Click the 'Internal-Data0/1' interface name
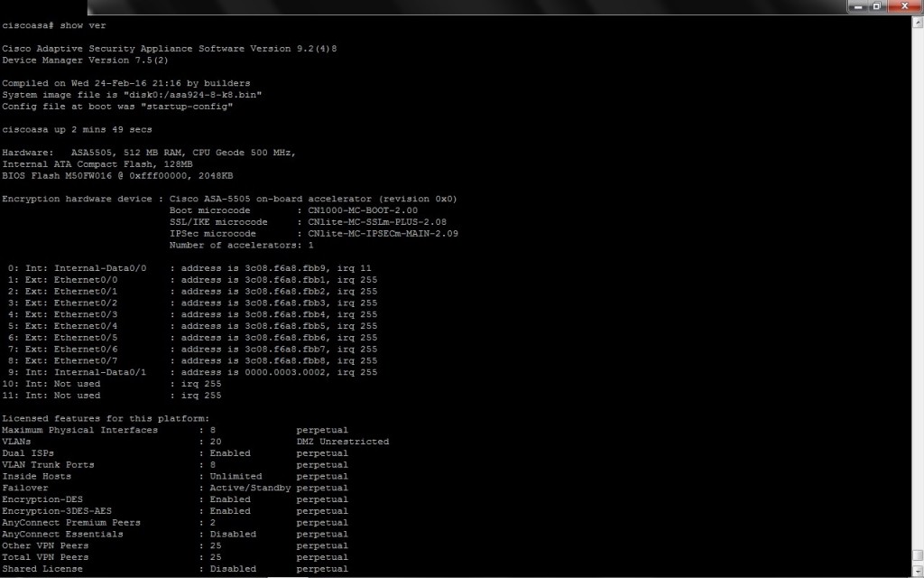 [100, 372]
